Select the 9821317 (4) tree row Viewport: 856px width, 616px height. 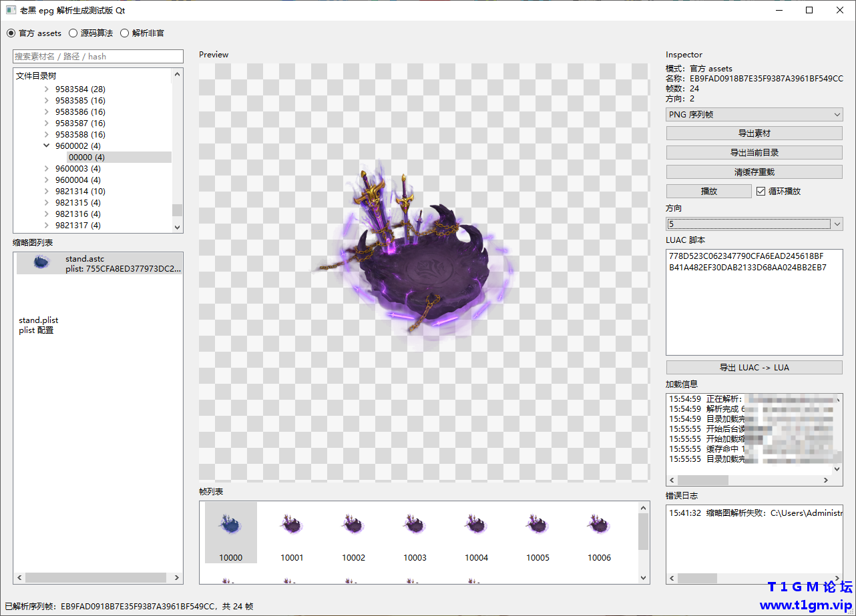click(x=77, y=226)
